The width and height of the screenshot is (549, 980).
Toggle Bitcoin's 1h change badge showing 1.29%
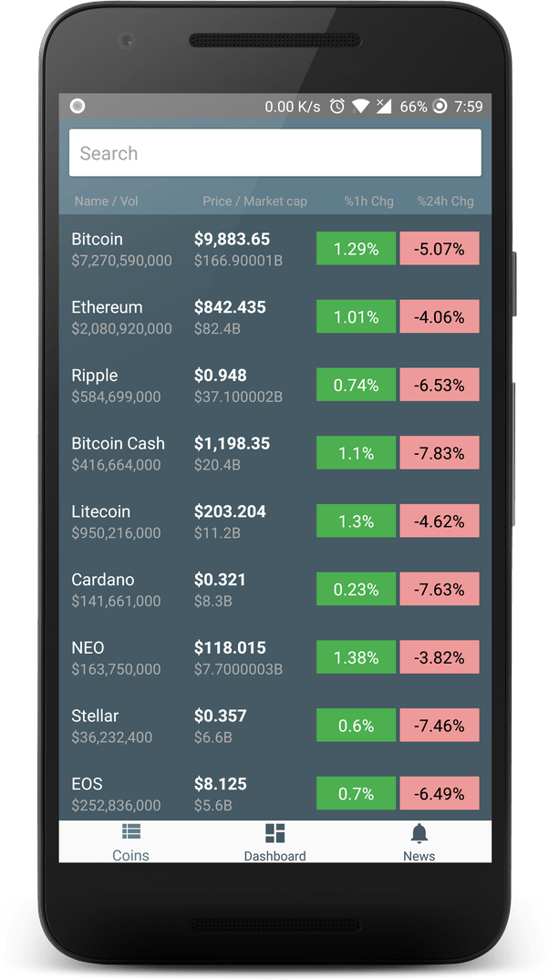tap(356, 248)
